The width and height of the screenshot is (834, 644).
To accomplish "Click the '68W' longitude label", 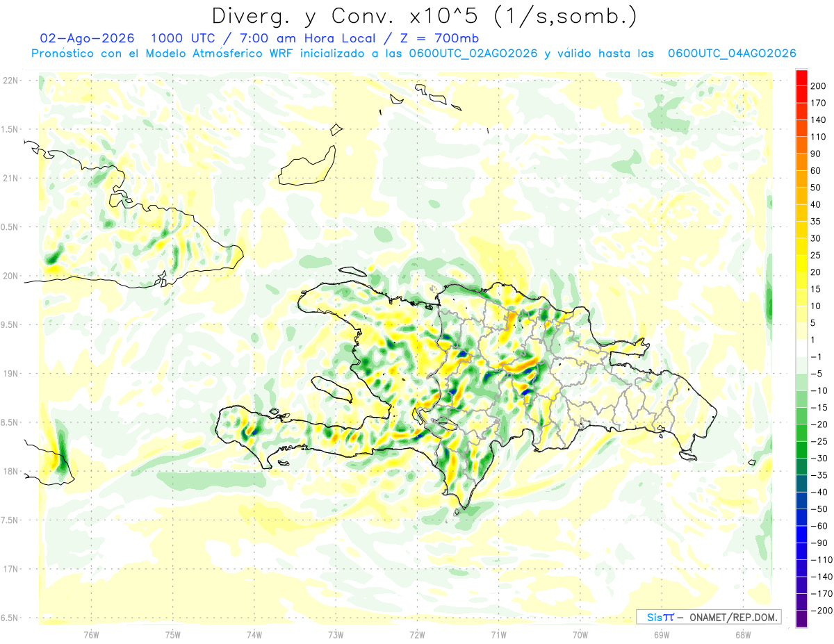I will [x=743, y=635].
